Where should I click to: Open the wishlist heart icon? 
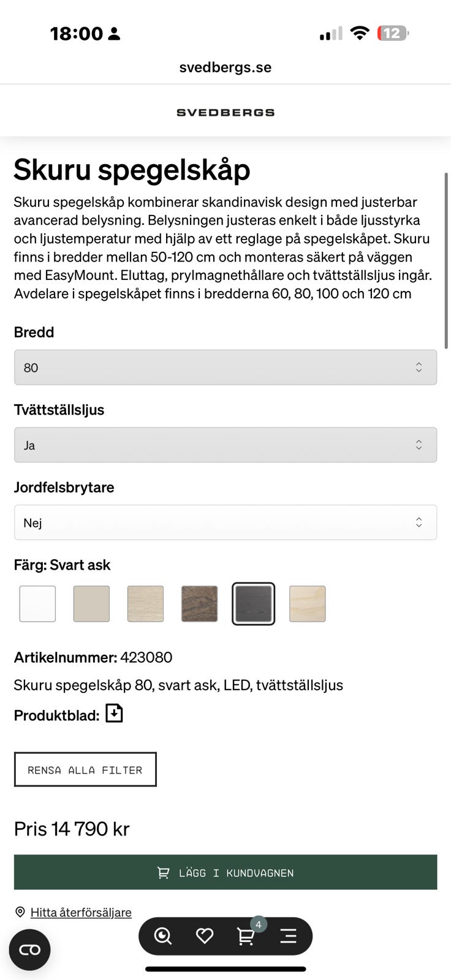[204, 936]
